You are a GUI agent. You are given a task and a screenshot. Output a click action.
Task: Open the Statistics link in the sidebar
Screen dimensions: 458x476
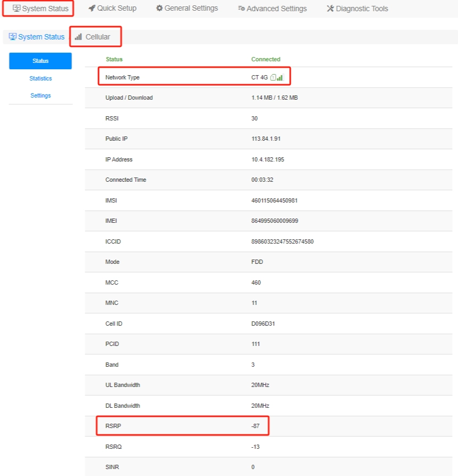[40, 78]
